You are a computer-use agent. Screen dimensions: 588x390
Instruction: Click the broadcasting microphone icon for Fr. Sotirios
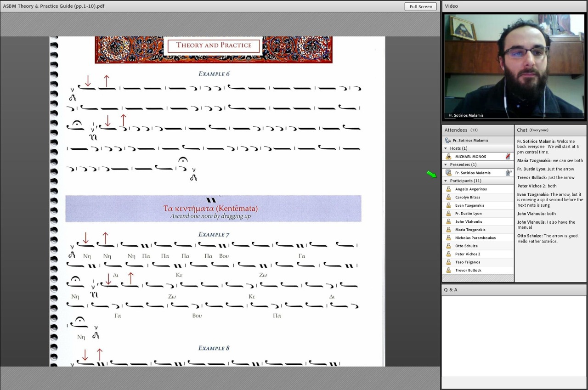point(508,173)
